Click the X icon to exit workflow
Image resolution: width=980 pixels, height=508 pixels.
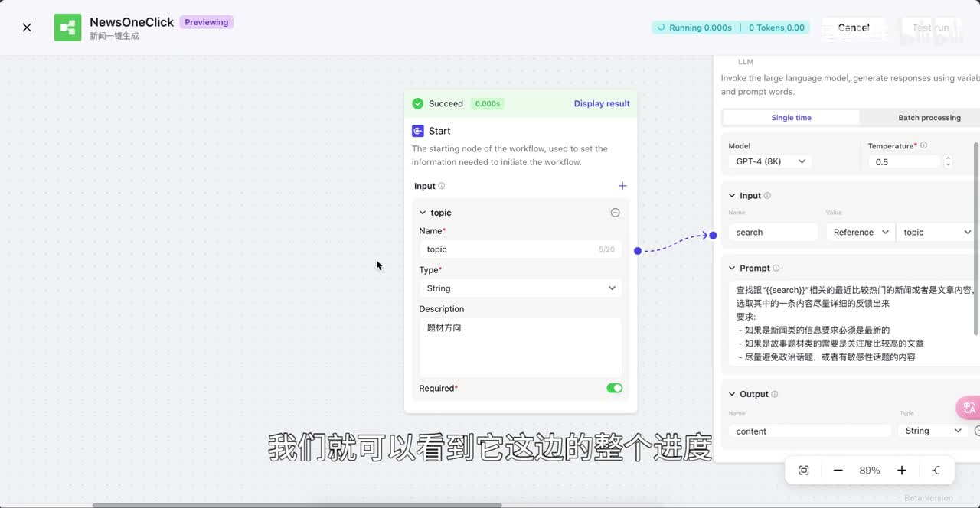point(27,28)
